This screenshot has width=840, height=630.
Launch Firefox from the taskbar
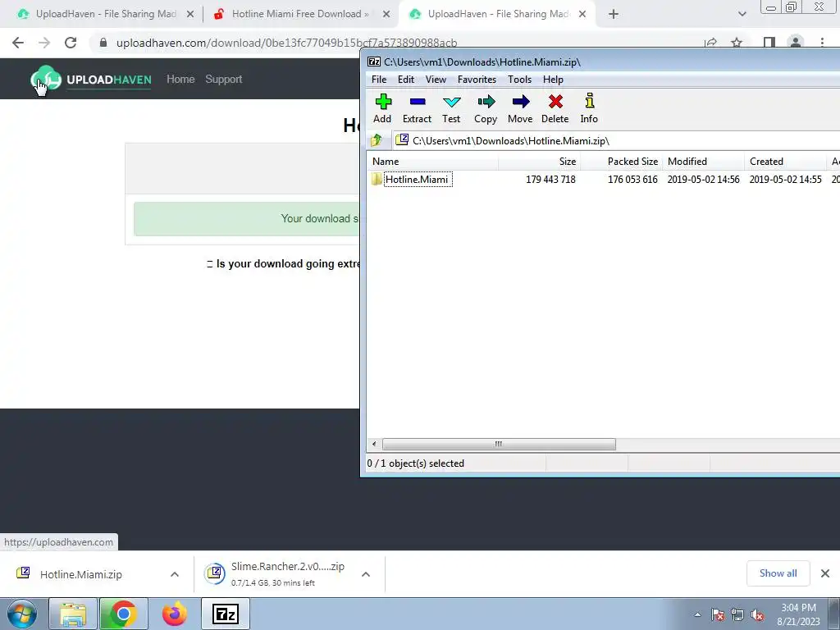[x=174, y=614]
